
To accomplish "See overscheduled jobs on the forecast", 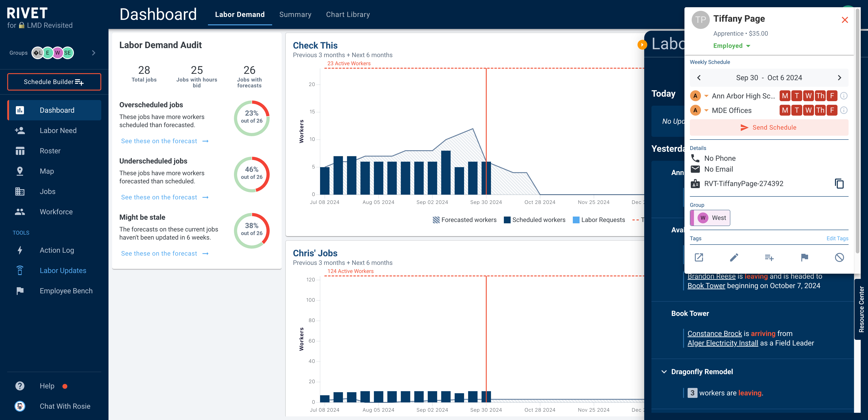I will (x=165, y=141).
